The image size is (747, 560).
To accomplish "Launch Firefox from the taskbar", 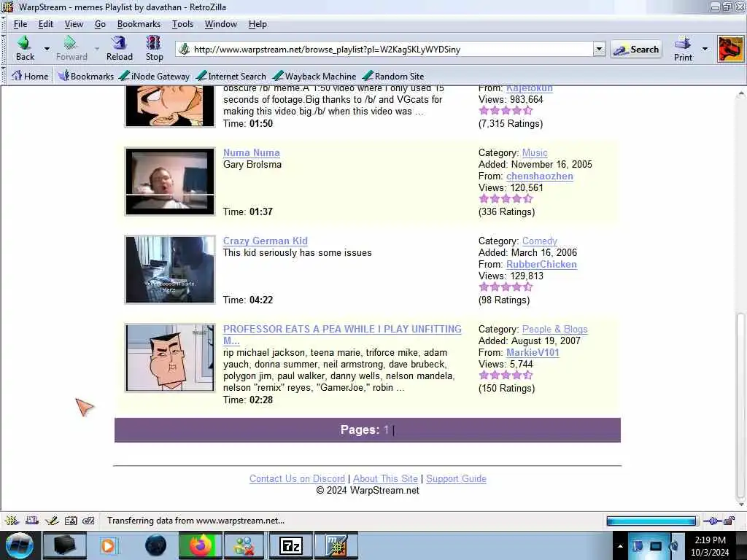I will pyautogui.click(x=201, y=545).
